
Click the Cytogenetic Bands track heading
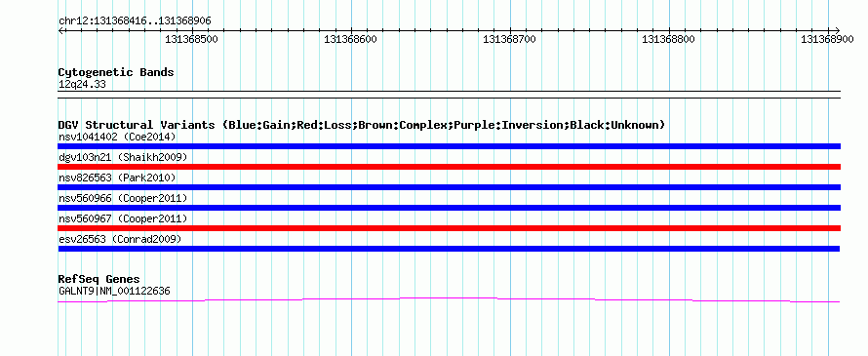pos(116,72)
